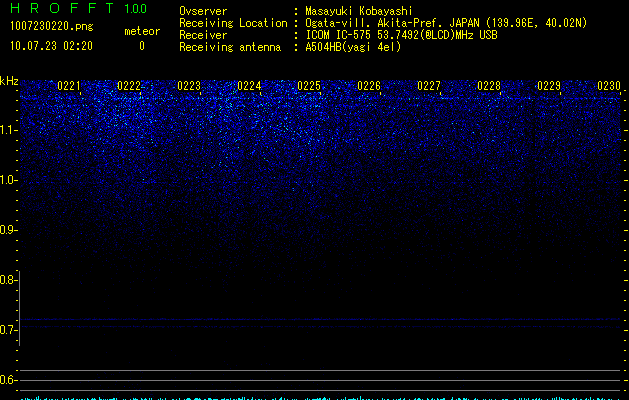This screenshot has width=629, height=400.
Task: Click the 1.0 kHz axis label
Action: tap(8, 180)
